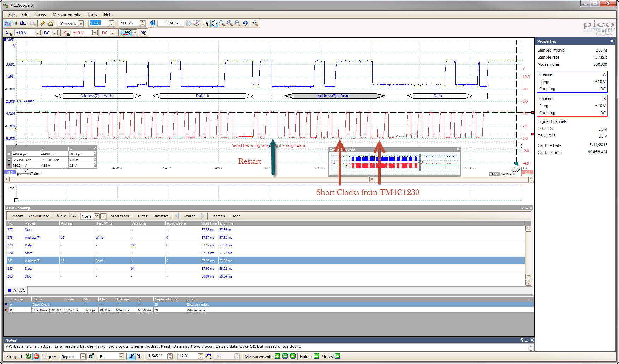The height and width of the screenshot is (364, 619).
Task: Toggle rising edge trigger button
Action: pos(131,356)
